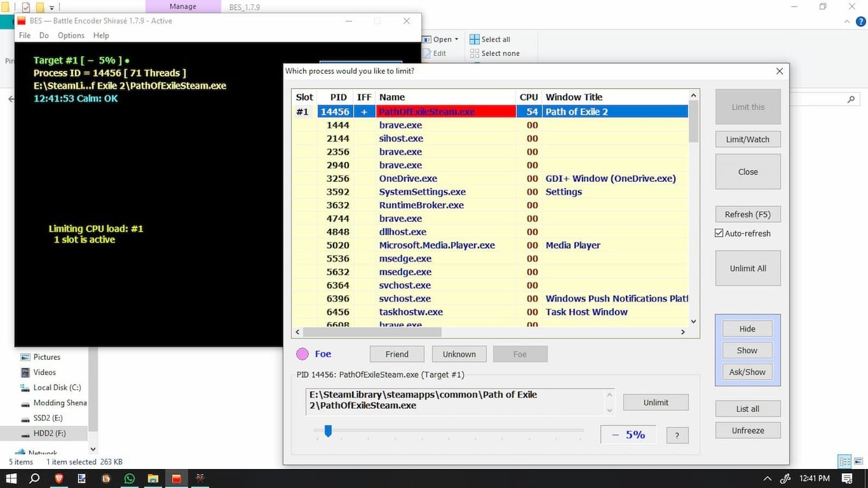
Task: Open the notification center icon
Action: (847, 478)
